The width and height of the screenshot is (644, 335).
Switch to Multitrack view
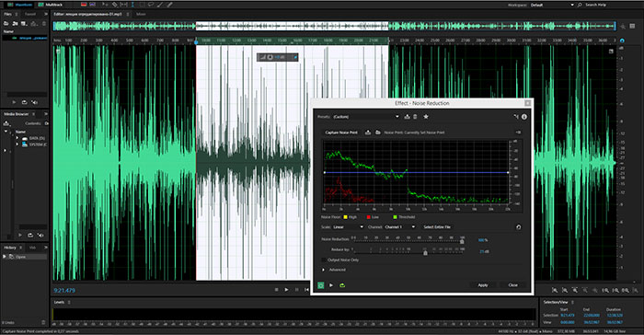50,5
